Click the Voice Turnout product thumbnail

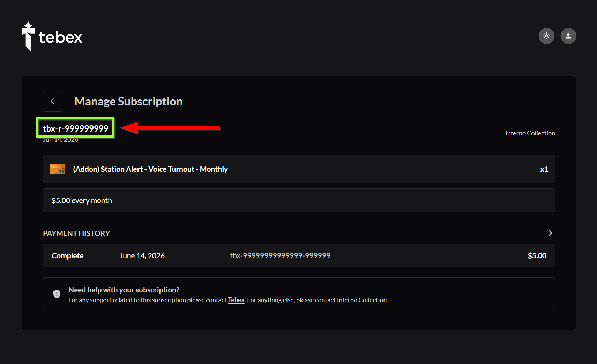(x=57, y=169)
